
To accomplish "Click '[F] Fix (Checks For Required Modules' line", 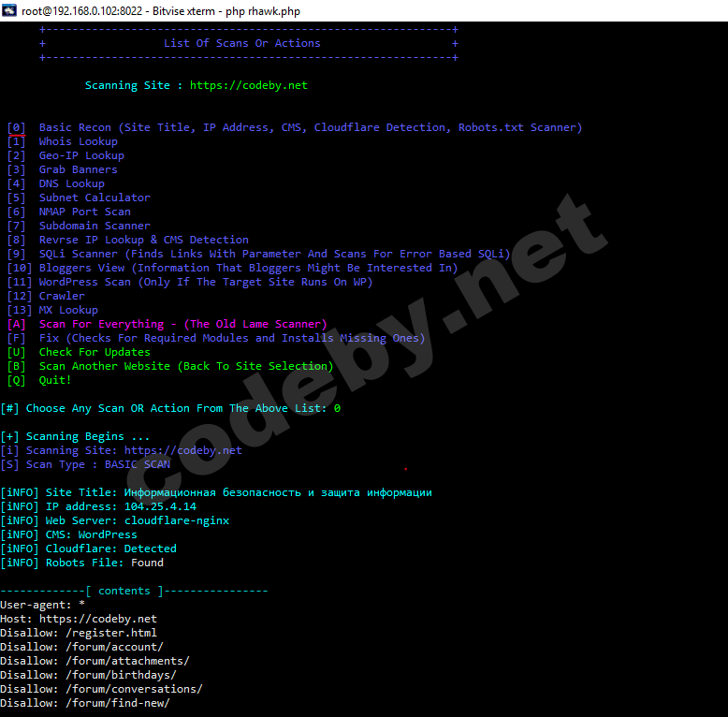I will [x=216, y=338].
